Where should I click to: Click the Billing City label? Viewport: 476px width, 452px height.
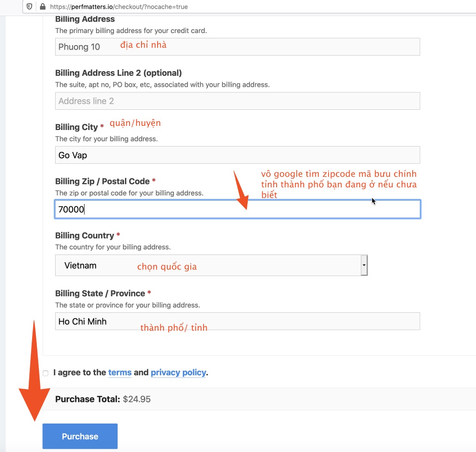click(76, 127)
